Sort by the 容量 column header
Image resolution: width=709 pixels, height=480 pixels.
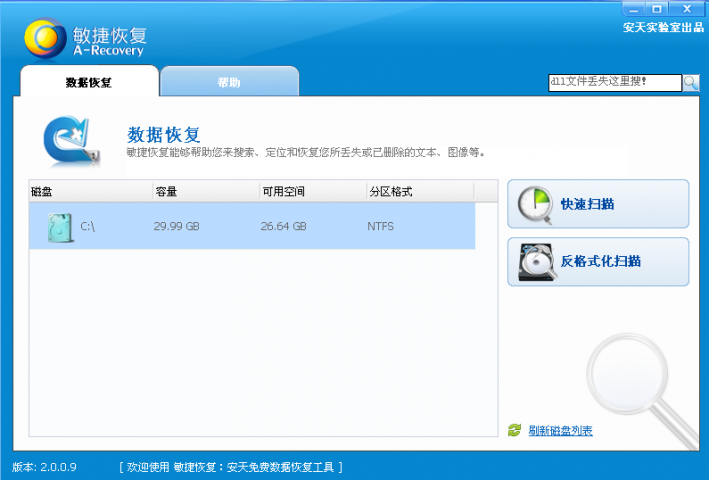[x=206, y=192]
